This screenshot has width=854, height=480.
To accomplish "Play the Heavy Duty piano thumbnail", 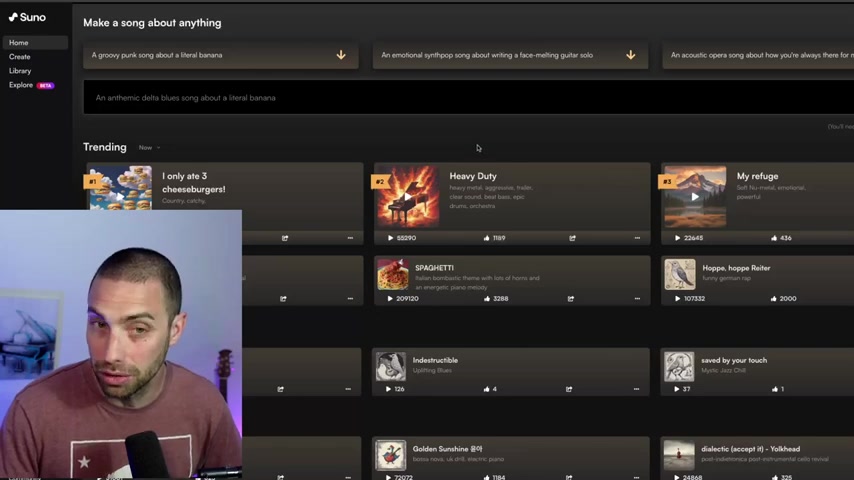I will [x=407, y=197].
